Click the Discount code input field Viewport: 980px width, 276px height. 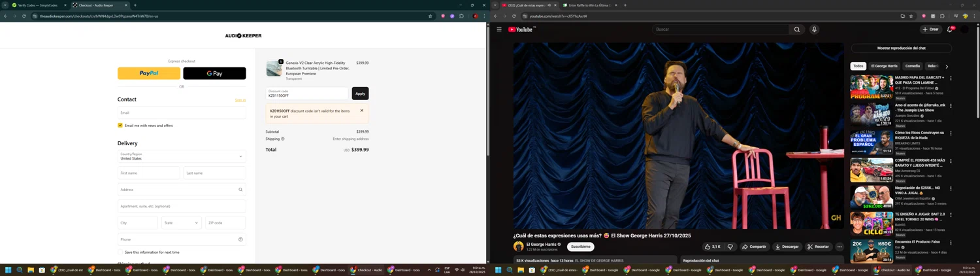tap(307, 94)
